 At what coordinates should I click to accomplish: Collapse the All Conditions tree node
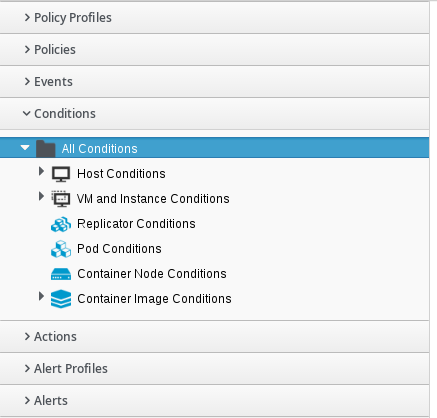(x=25, y=147)
